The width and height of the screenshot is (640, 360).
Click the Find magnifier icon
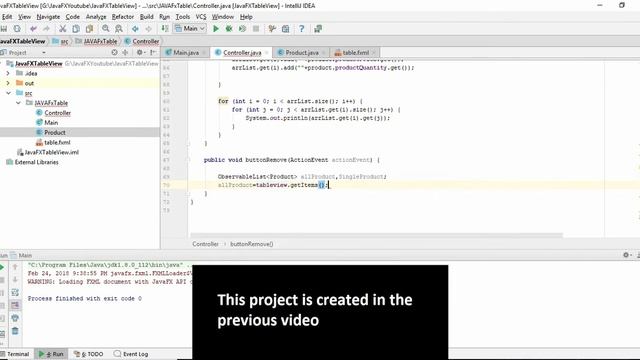(x=106, y=29)
